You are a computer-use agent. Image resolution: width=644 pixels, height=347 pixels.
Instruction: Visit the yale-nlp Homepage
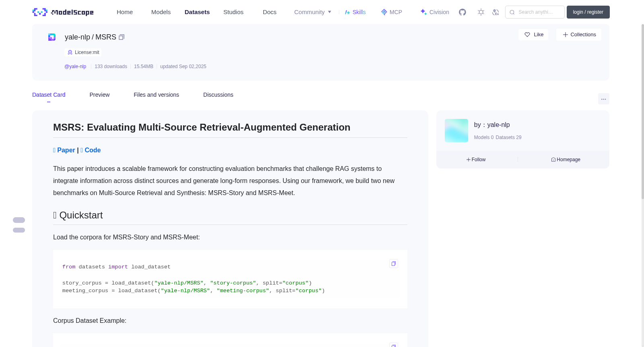pyautogui.click(x=566, y=160)
